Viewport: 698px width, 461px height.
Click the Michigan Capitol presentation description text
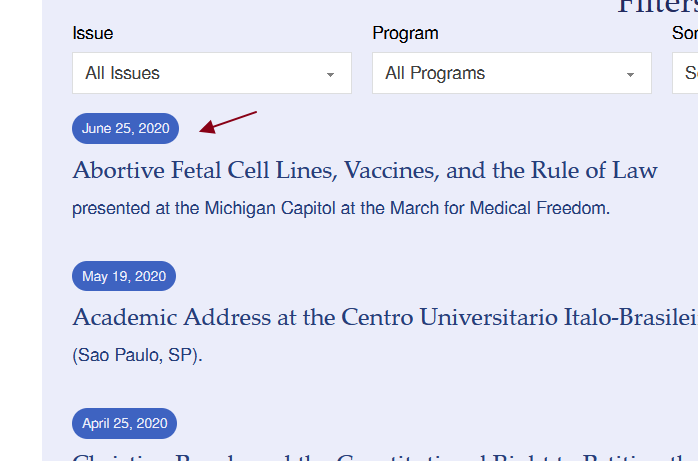[x=341, y=208]
